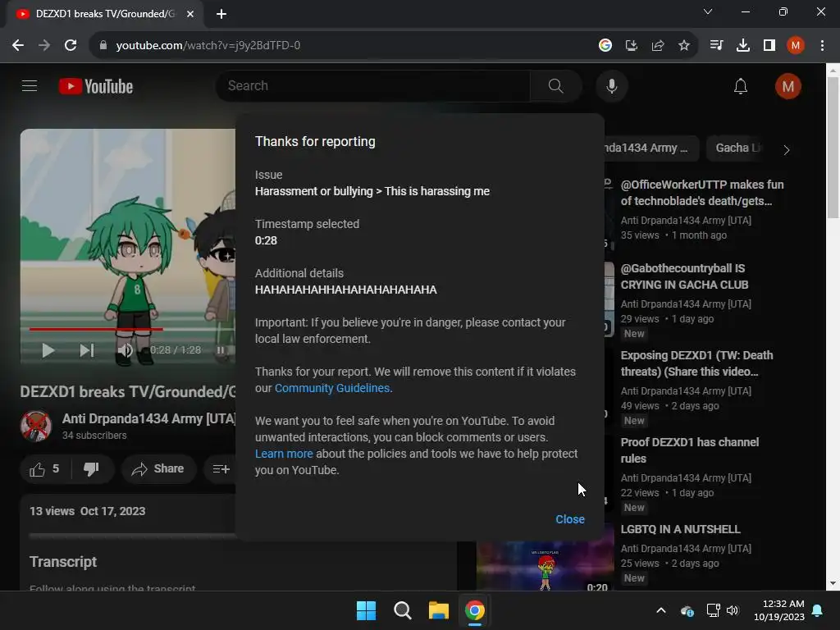Open the tray volume speaker icon
The image size is (840, 630).
pos(733,610)
